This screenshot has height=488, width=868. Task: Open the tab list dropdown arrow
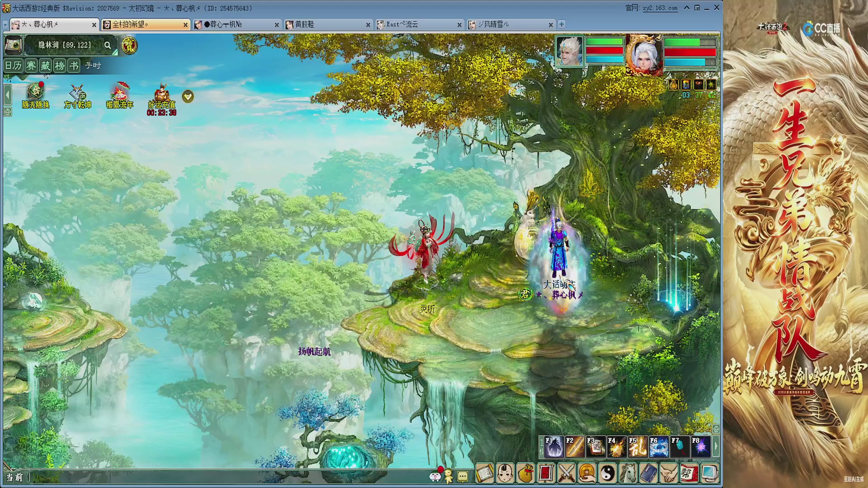[5, 24]
